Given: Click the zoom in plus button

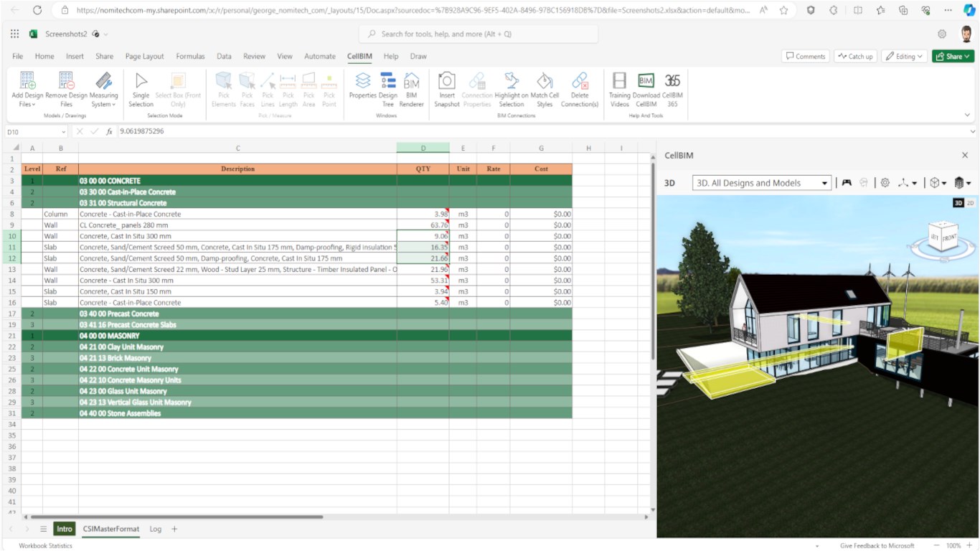Looking at the screenshot, I should click(x=969, y=545).
